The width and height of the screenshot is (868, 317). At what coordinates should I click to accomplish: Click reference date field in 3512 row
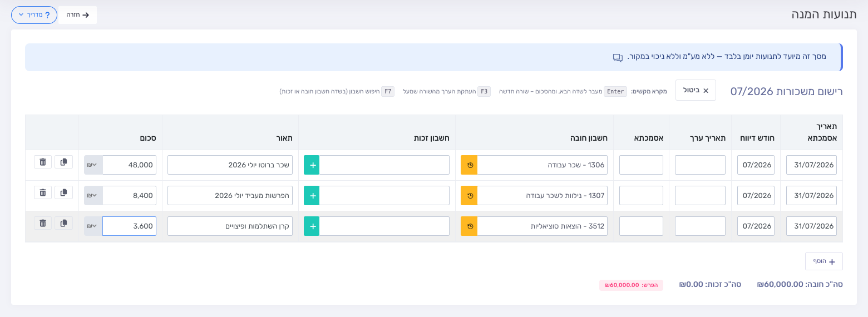(811, 226)
